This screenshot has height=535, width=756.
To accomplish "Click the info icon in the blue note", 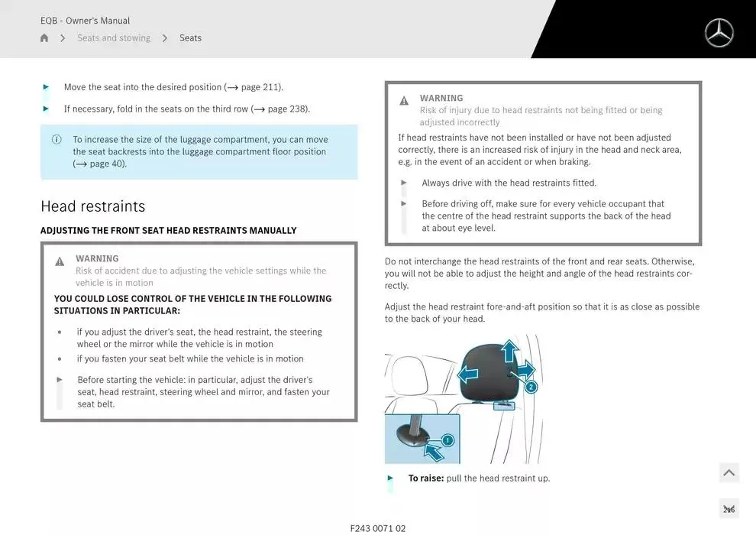I will [57, 140].
